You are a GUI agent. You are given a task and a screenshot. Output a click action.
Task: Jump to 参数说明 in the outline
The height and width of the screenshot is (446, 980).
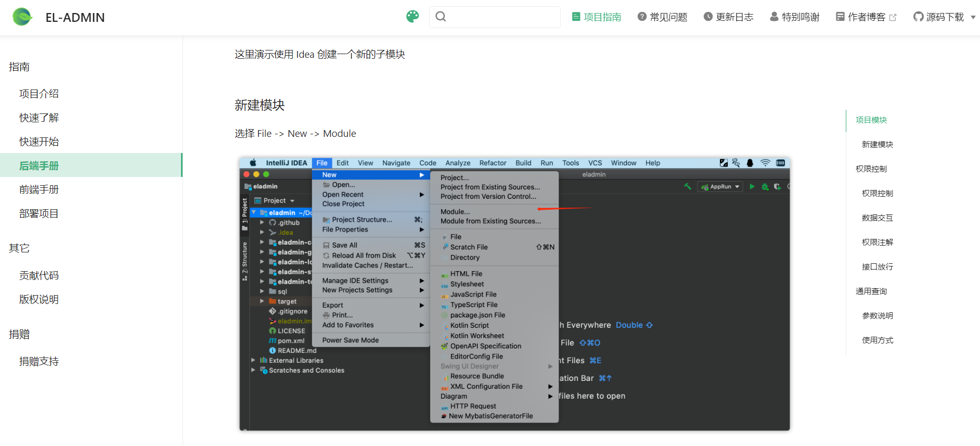tap(878, 315)
